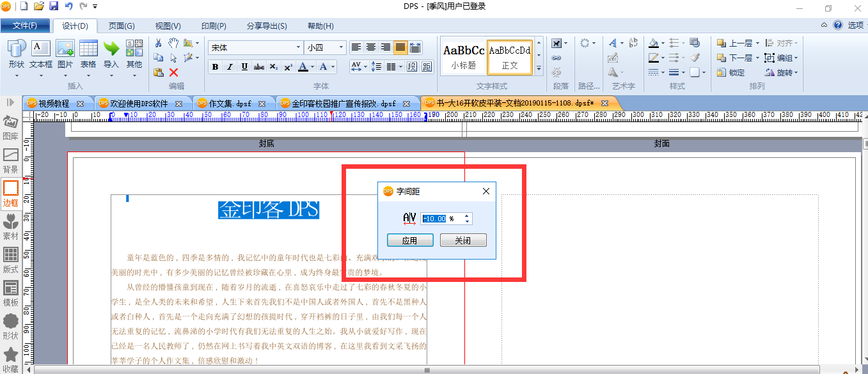This screenshot has height=374, width=868.
Task: Apply subscript formatting
Action: (273, 66)
